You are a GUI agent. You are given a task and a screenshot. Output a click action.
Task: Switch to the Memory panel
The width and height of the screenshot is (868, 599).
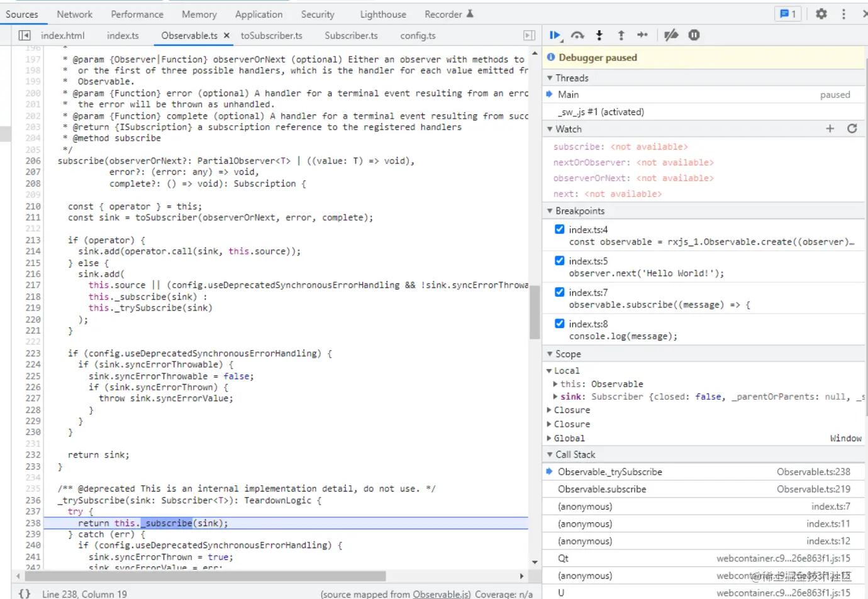pos(199,14)
